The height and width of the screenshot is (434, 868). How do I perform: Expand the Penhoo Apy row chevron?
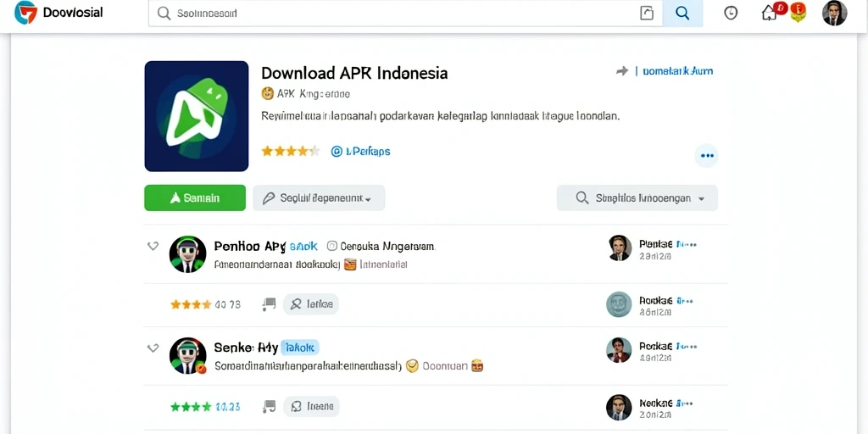(153, 246)
